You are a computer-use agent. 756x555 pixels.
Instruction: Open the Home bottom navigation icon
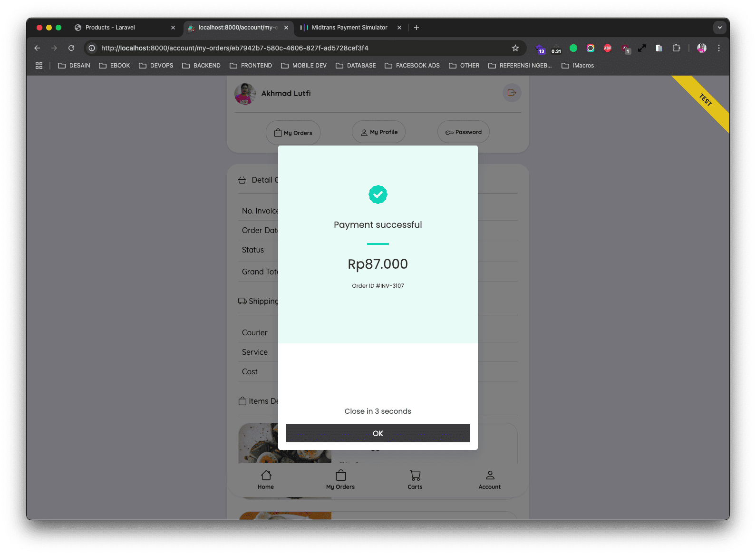(x=266, y=479)
